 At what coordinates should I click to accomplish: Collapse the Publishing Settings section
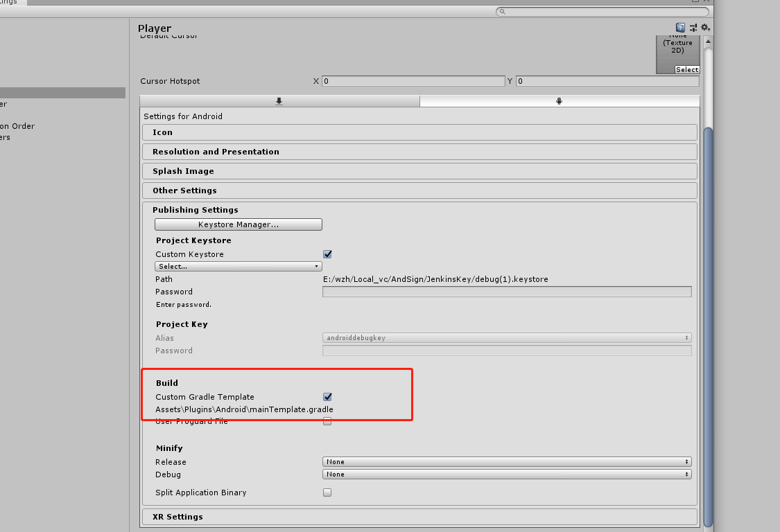click(195, 210)
